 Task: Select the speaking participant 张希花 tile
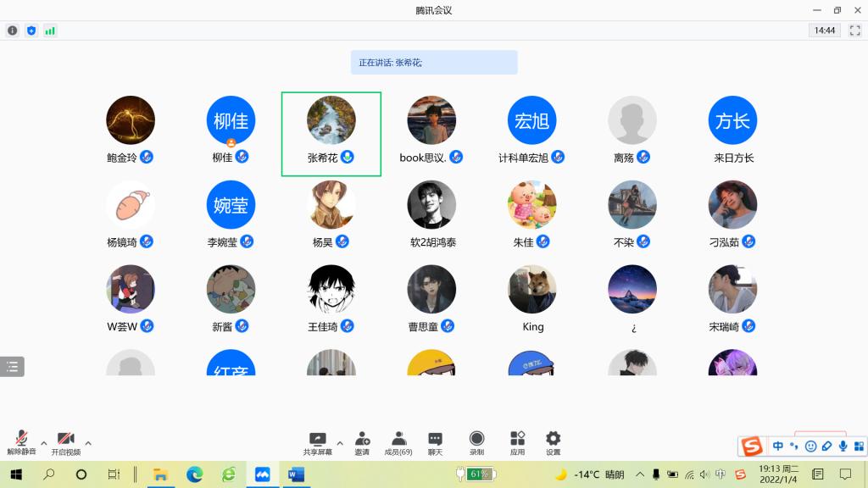click(x=331, y=134)
